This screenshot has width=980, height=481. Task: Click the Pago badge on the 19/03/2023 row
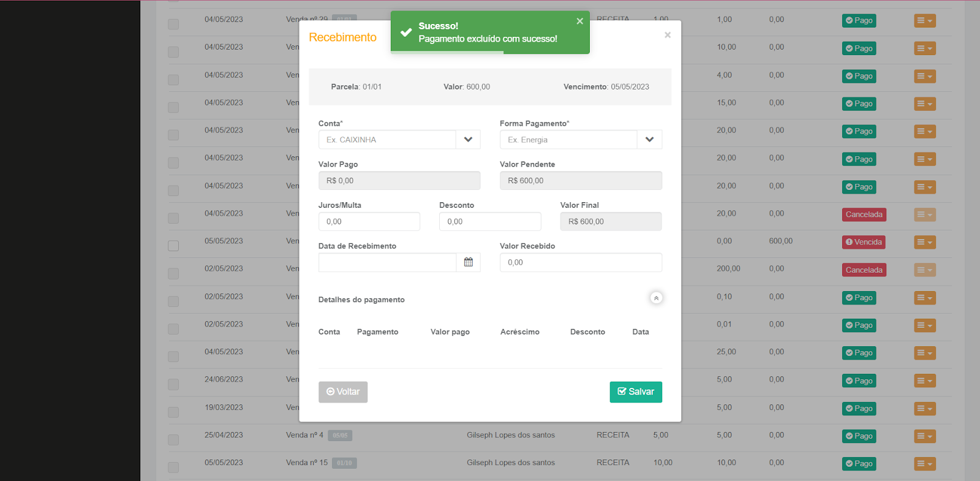pos(859,409)
